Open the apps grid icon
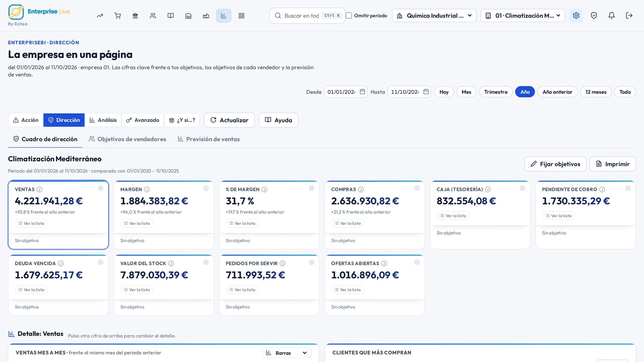Viewport: 644px width, 362px height. [241, 16]
